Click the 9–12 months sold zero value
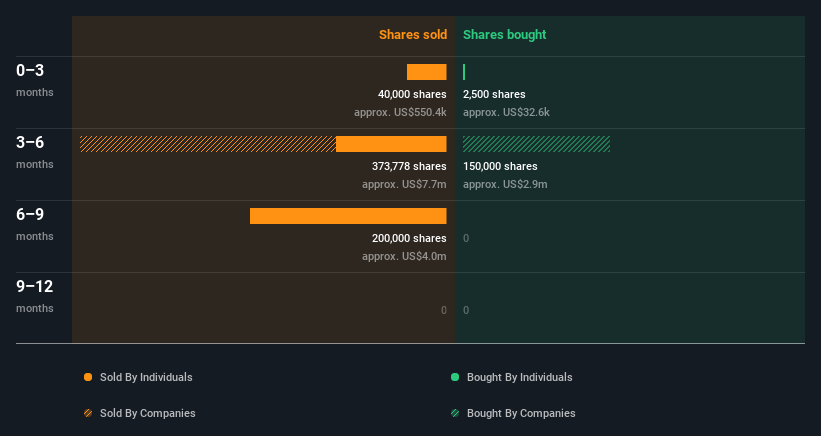This screenshot has width=821, height=436. tap(443, 310)
